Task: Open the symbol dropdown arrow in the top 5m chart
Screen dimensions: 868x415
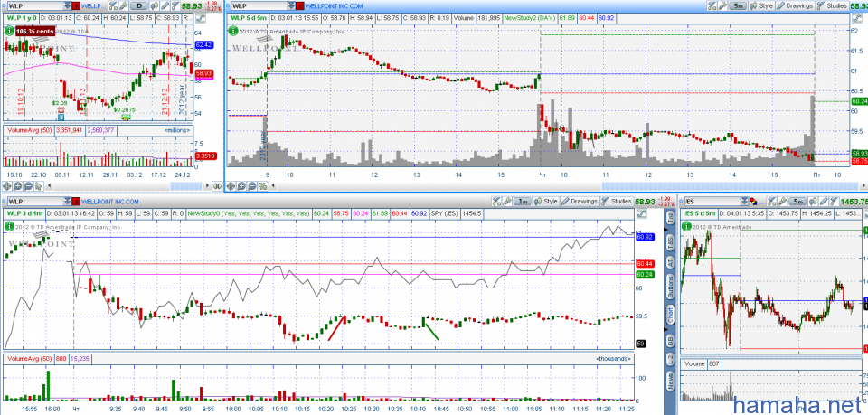Action: 290,6
